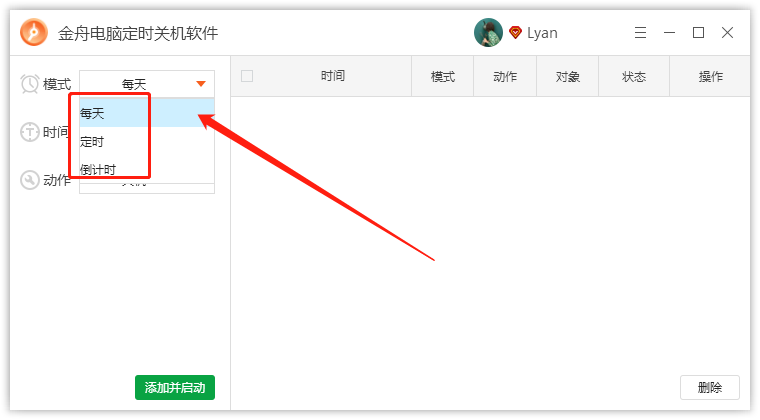Click the Lyan username label
760x420 pixels.
pyautogui.click(x=542, y=33)
